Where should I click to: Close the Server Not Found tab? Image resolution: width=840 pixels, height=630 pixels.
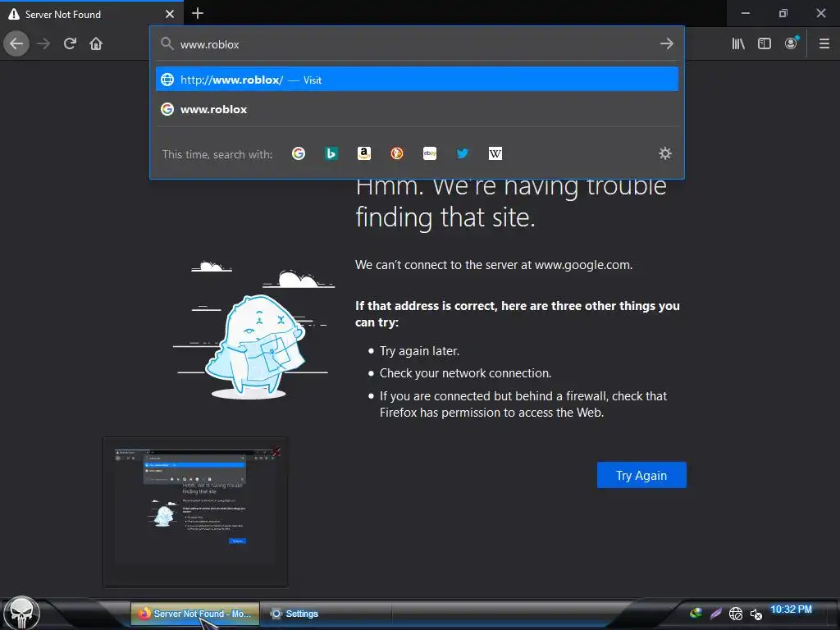pos(170,14)
